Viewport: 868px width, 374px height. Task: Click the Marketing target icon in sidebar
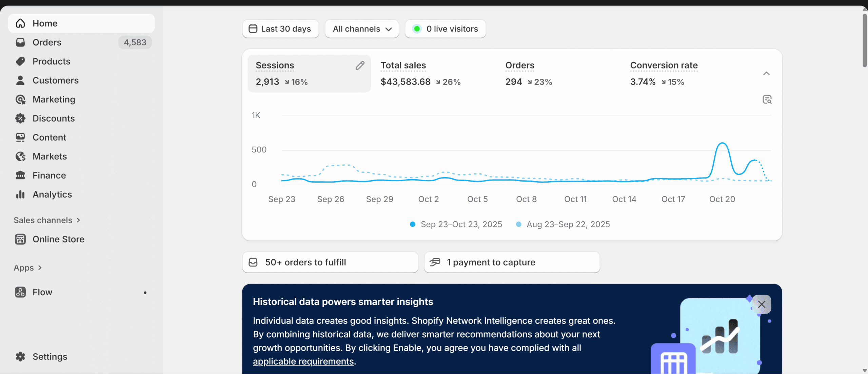click(x=20, y=99)
